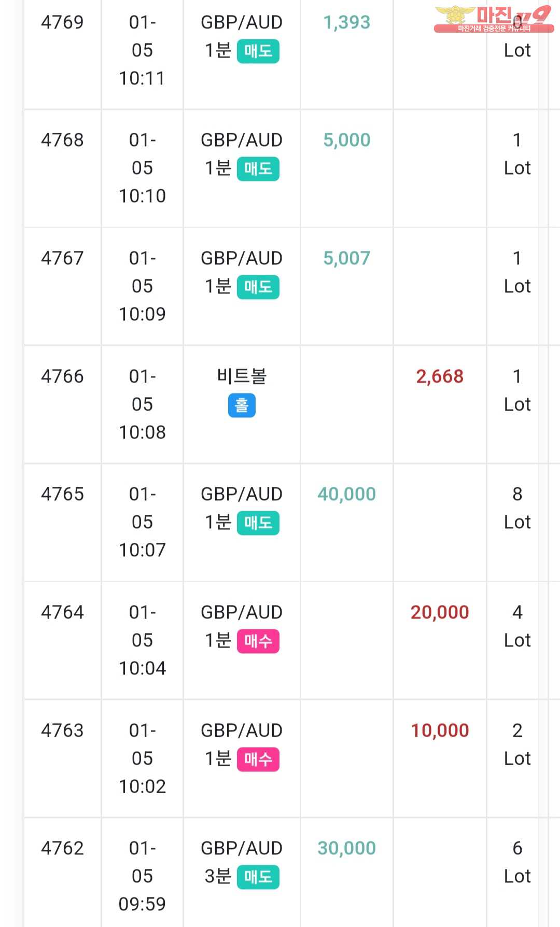Click the 비트볼 game name

[x=242, y=376]
